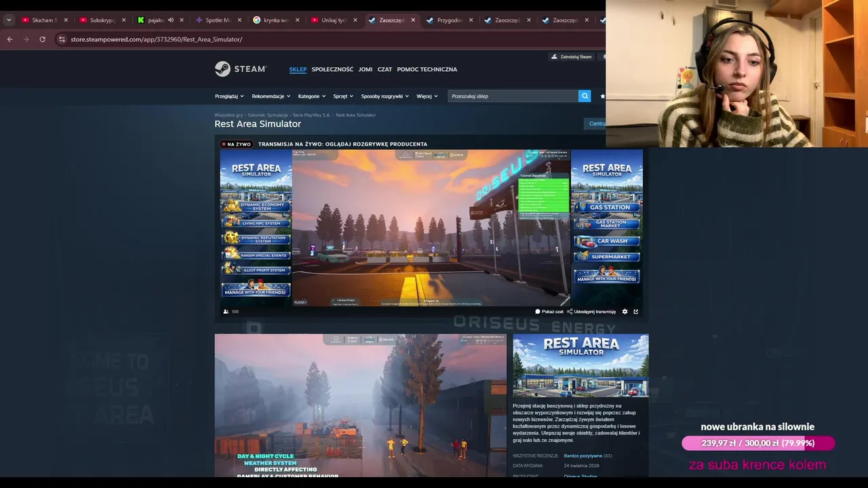Click the browser back arrow
The image size is (868, 488).
pos(9,39)
